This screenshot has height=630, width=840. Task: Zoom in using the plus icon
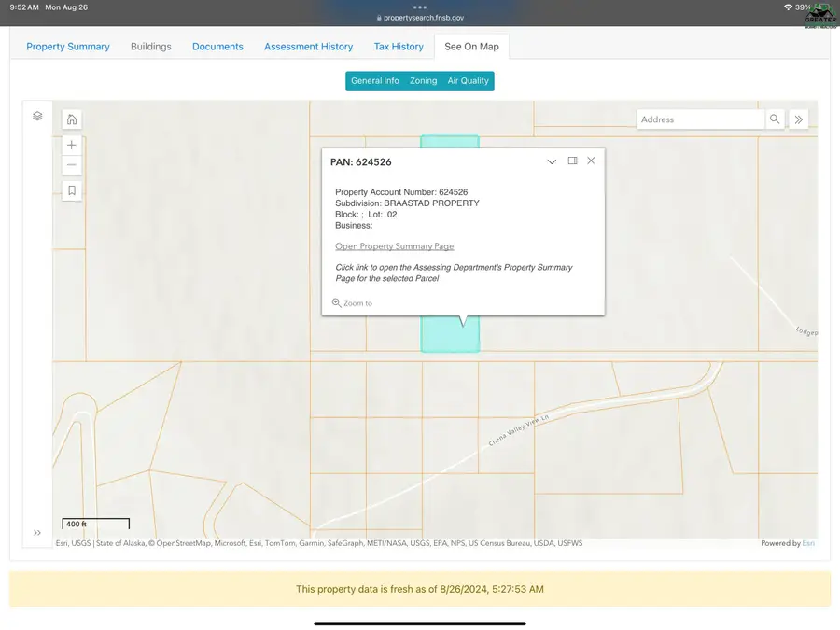pyautogui.click(x=71, y=145)
